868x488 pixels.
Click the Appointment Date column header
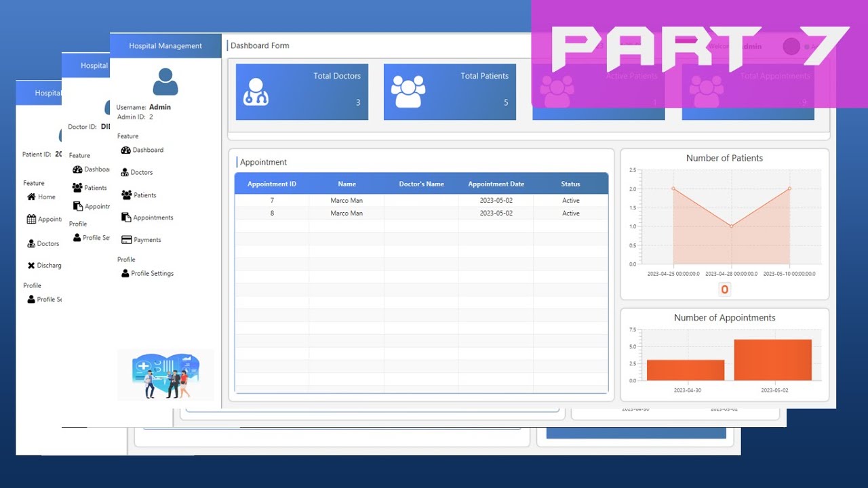coord(496,184)
